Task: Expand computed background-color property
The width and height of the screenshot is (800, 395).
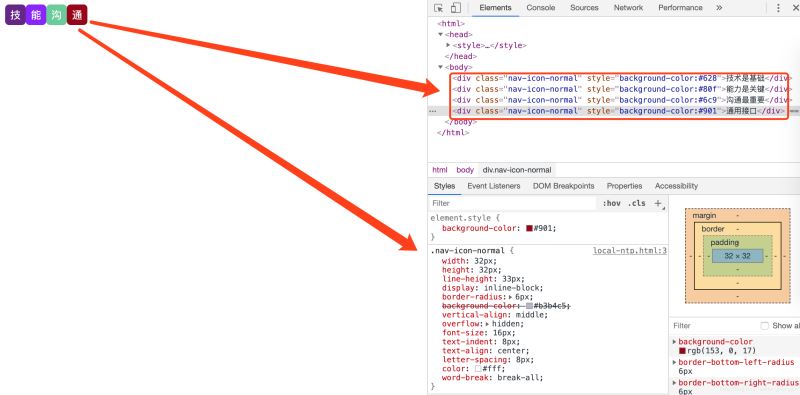Action: (x=675, y=341)
